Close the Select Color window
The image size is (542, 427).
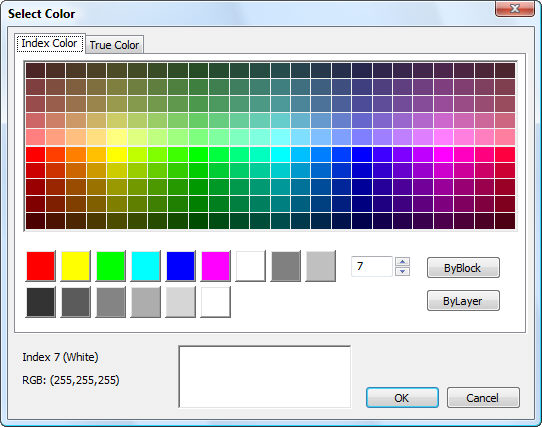(x=515, y=9)
